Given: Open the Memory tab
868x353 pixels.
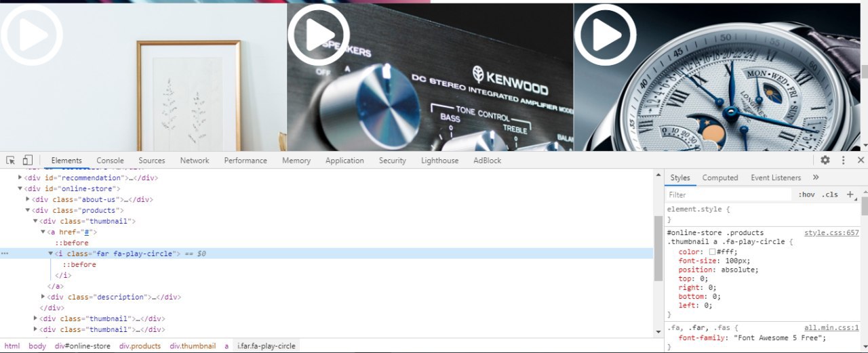Looking at the screenshot, I should click(x=296, y=161).
